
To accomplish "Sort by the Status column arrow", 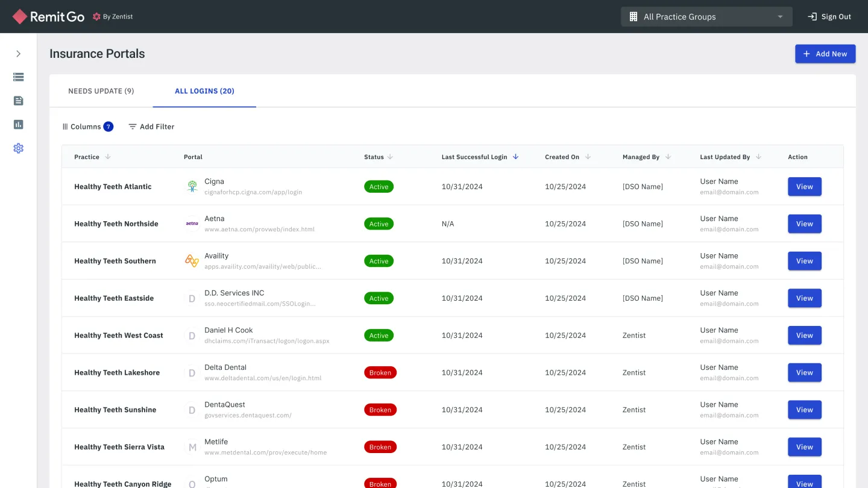I will [390, 157].
